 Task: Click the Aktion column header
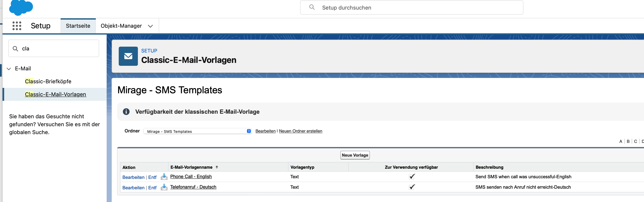(x=129, y=167)
